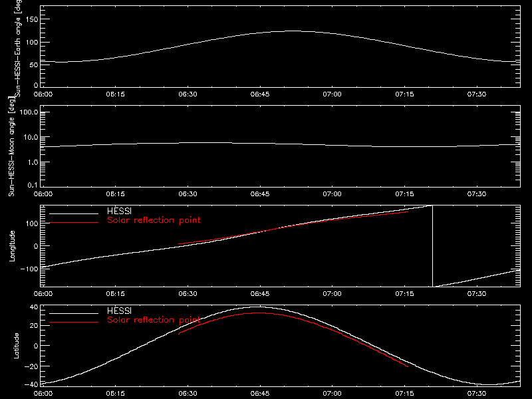Image resolution: width=532 pixels, height=399 pixels.
Task: Click 06:45 time label under Sun-HESSI-Earth plot
Action: point(260,94)
